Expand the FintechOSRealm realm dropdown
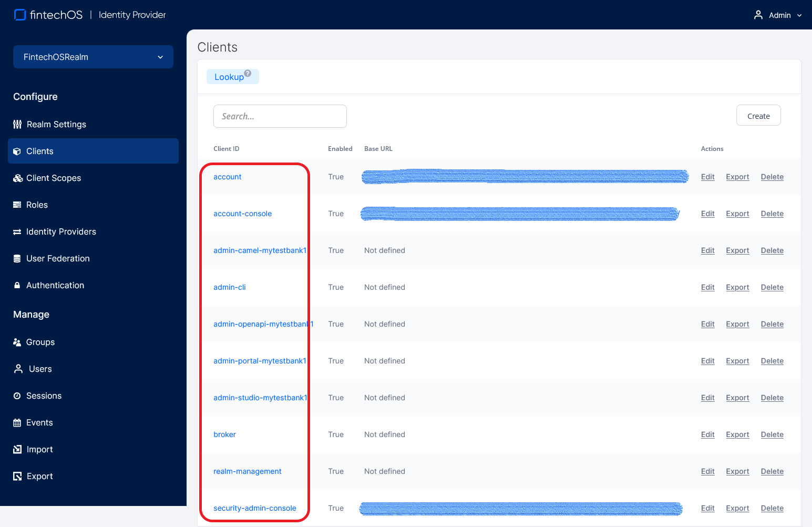Screen dimensions: 812x527 [93, 57]
